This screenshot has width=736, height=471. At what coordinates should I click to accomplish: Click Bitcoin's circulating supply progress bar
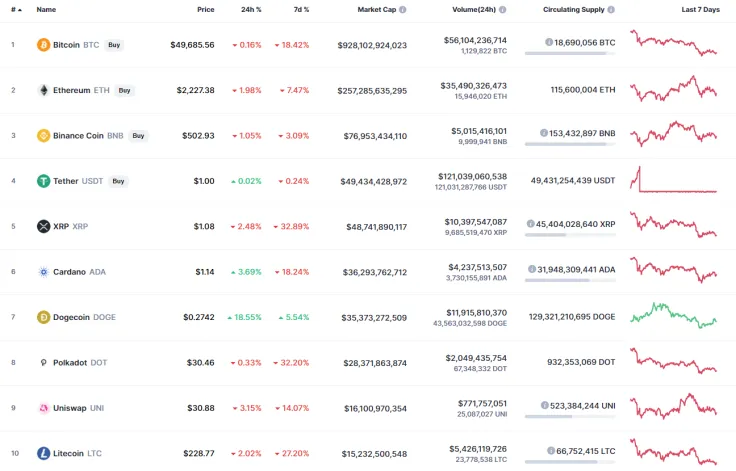point(569,53)
